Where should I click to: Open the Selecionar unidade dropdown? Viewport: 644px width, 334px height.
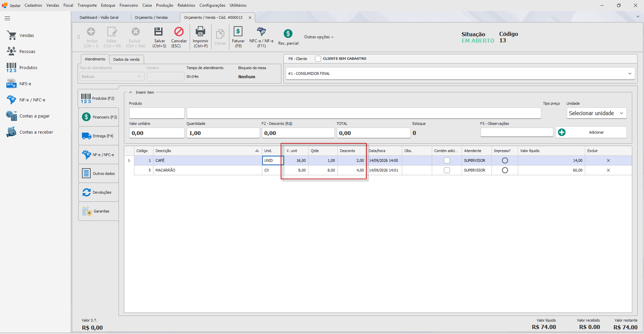click(597, 113)
